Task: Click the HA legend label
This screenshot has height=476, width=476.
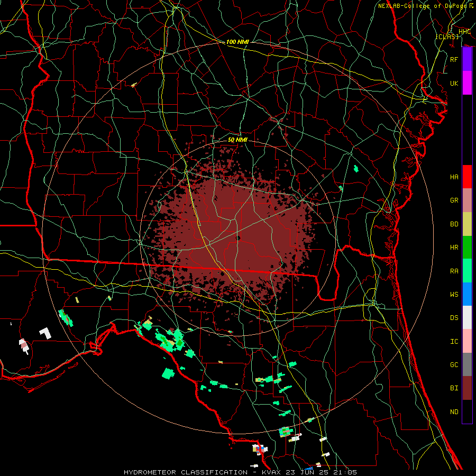Action: coord(454,177)
